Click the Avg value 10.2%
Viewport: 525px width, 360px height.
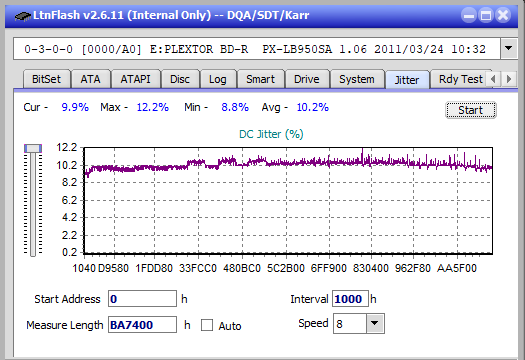[313, 107]
